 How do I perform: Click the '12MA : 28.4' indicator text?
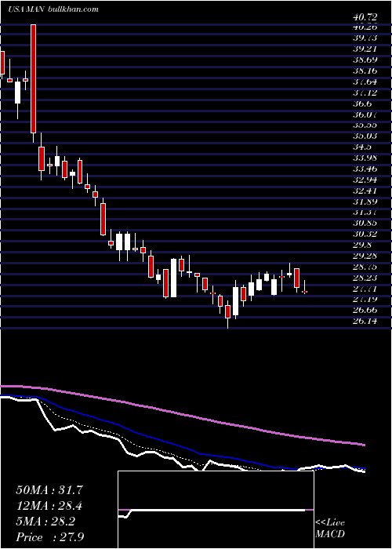pos(49,506)
